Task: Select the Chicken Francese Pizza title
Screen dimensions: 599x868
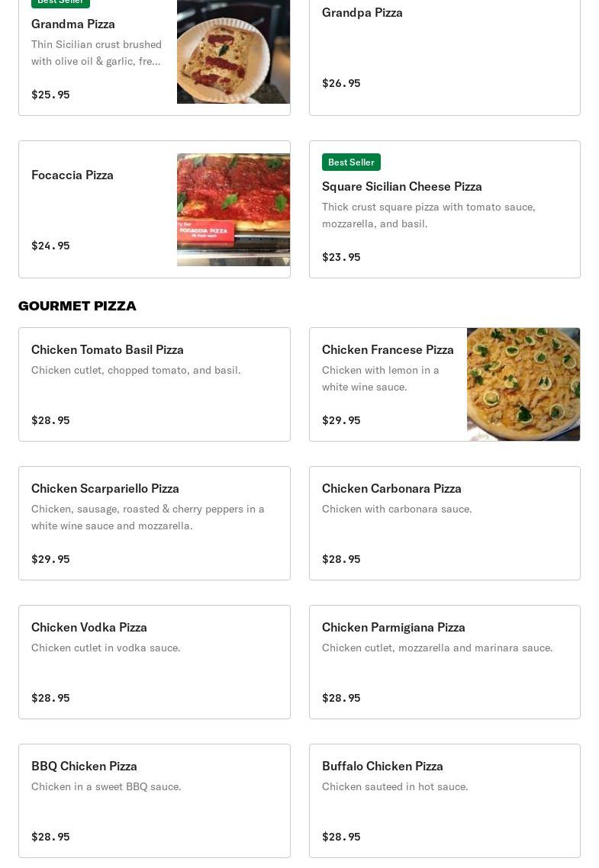Action: click(388, 350)
